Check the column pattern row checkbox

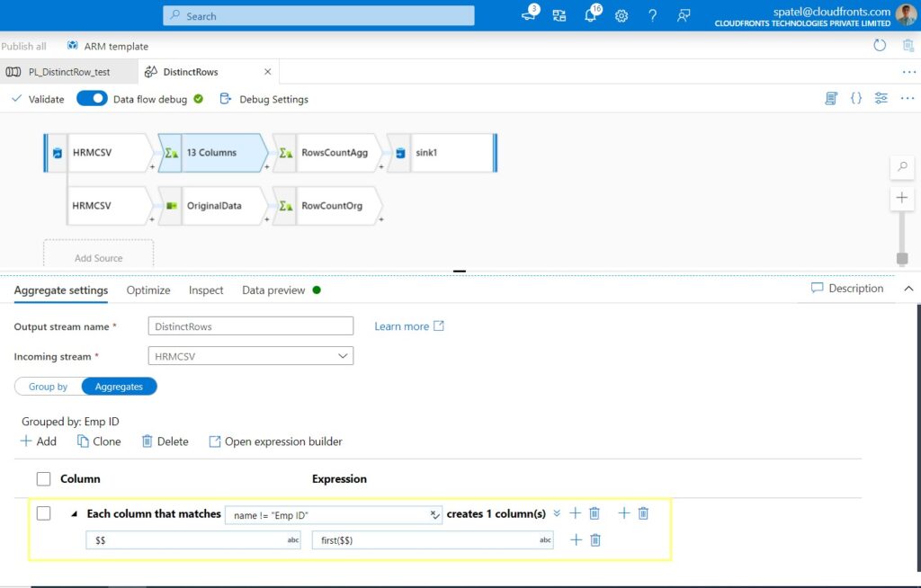tap(43, 513)
